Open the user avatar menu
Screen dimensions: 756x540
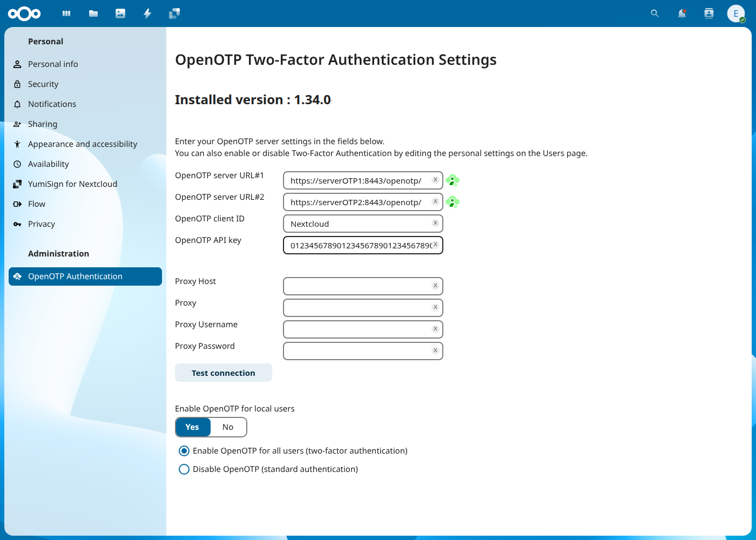coord(736,13)
